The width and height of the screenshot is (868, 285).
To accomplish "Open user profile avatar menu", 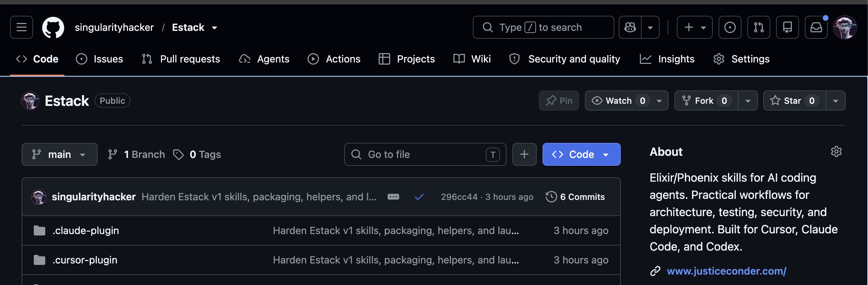I will point(845,27).
